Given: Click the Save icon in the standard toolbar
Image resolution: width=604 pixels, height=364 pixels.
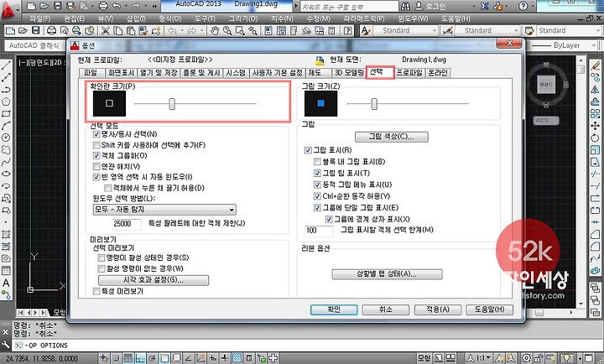Looking at the screenshot, I should point(35,30).
